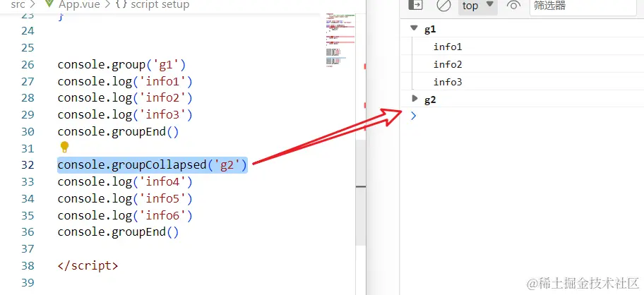Place cursor on console.log('info3') line
The image size is (644, 295).
click(x=125, y=115)
